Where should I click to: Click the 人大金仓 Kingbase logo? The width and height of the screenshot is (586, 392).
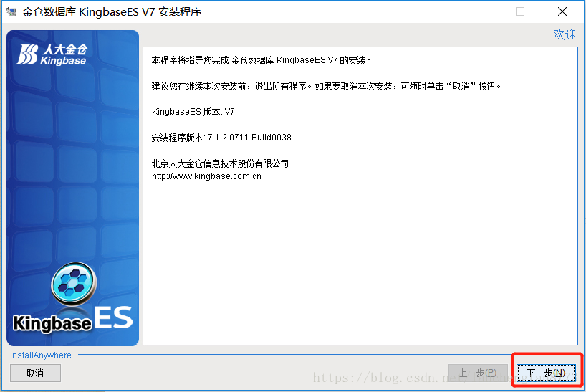click(52, 54)
